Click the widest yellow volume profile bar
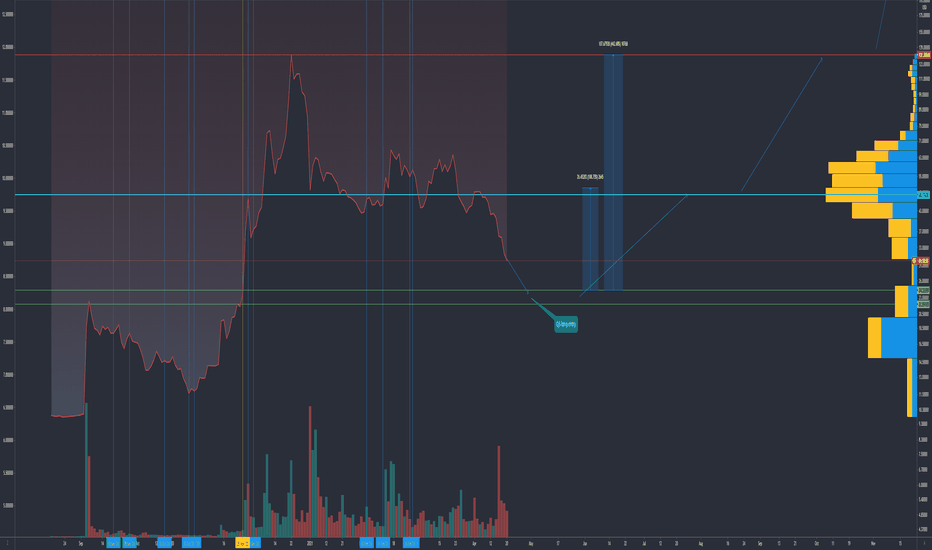 coord(852,195)
